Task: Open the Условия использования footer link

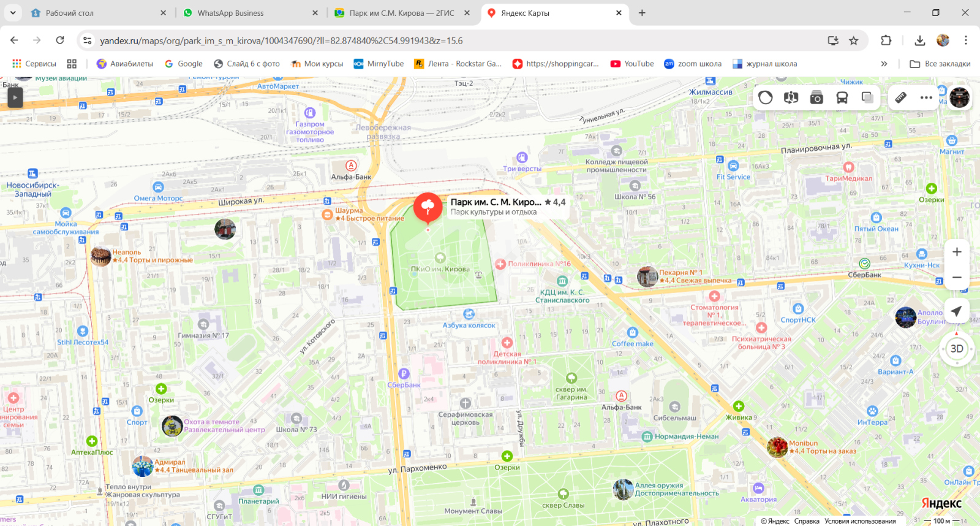Action: [860, 521]
